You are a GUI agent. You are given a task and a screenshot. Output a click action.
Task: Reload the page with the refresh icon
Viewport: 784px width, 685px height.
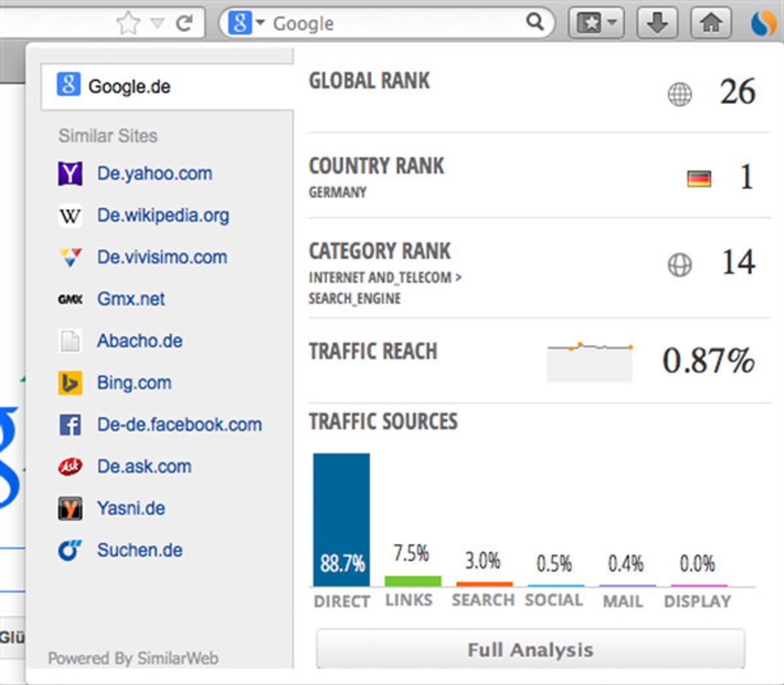coord(184,24)
